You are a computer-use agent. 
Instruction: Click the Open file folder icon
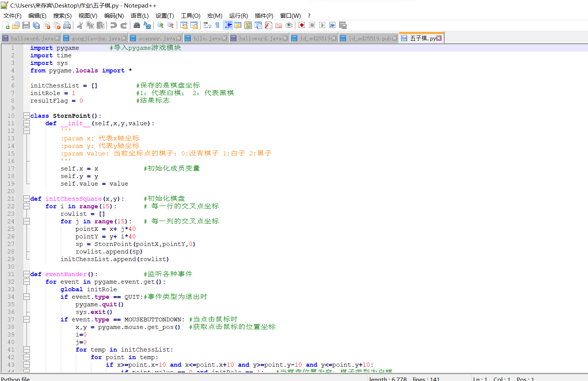(16, 25)
